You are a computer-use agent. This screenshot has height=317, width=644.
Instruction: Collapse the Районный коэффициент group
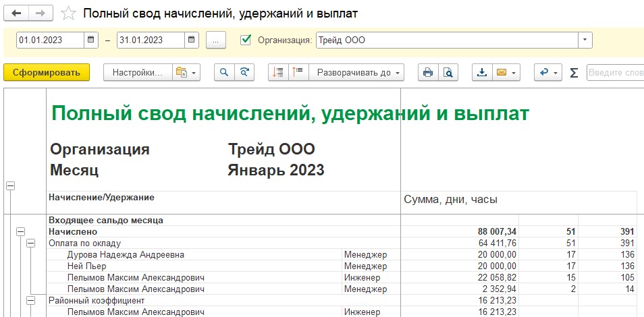tap(30, 301)
